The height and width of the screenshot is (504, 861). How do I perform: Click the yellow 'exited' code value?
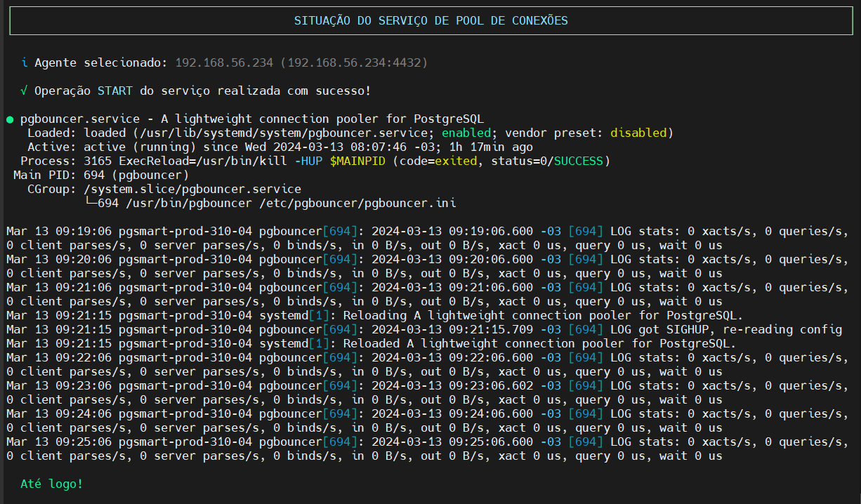tap(456, 161)
